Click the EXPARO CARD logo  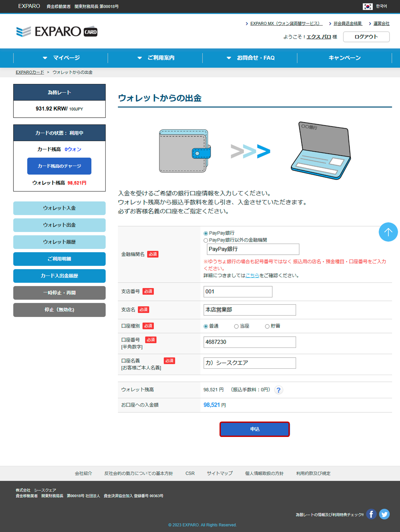click(x=57, y=32)
